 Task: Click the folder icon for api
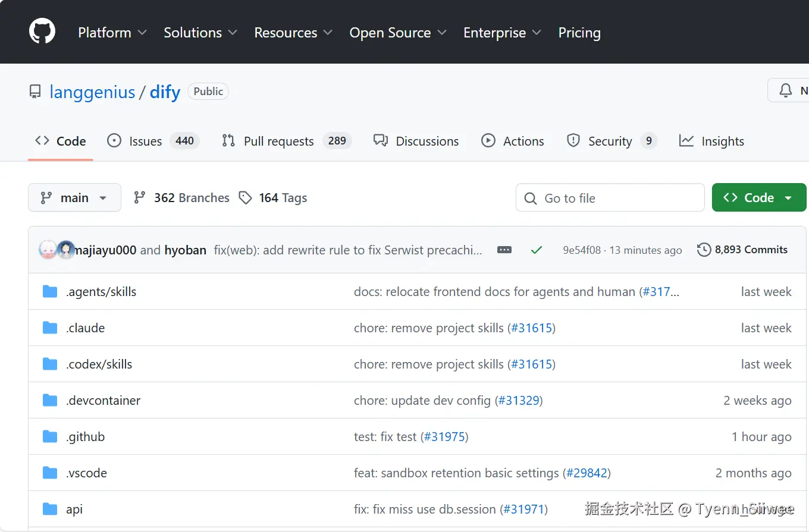(50, 509)
